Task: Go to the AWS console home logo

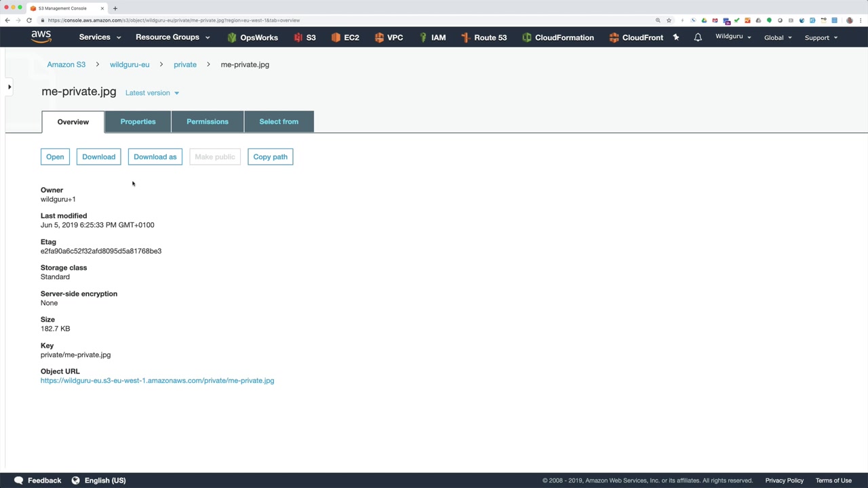Action: (x=41, y=37)
